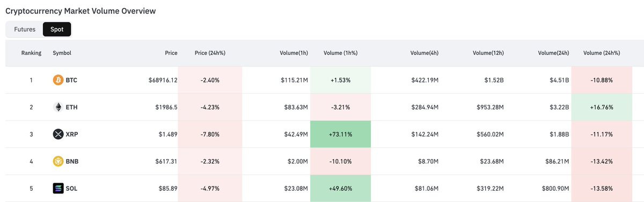
Task: Sort by Volume(4h) column header
Action: [x=425, y=53]
